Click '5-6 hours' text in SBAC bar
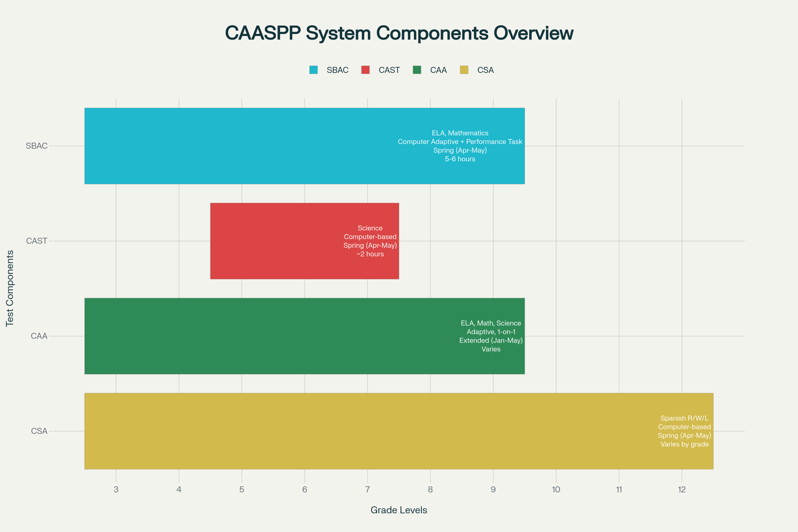 [x=460, y=159]
